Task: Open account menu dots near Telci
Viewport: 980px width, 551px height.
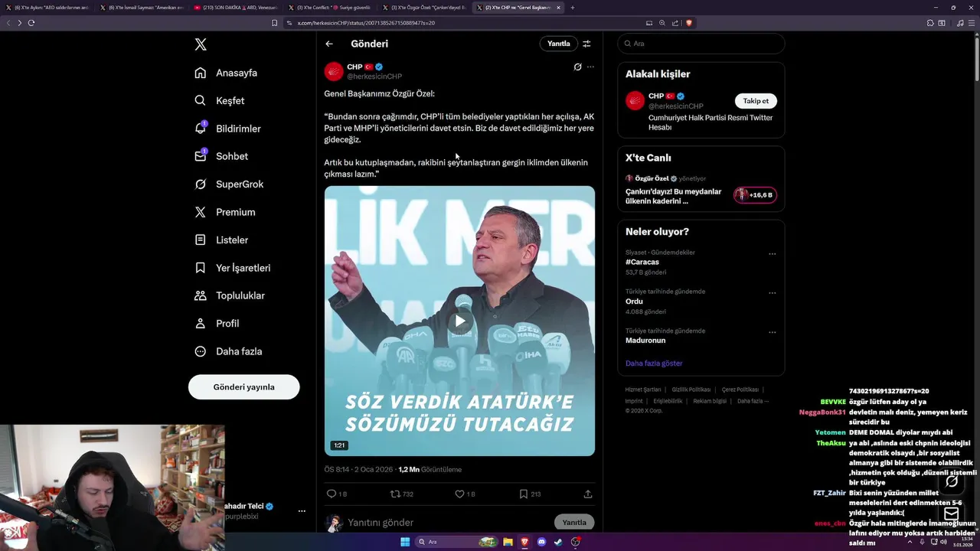Action: [x=302, y=511]
